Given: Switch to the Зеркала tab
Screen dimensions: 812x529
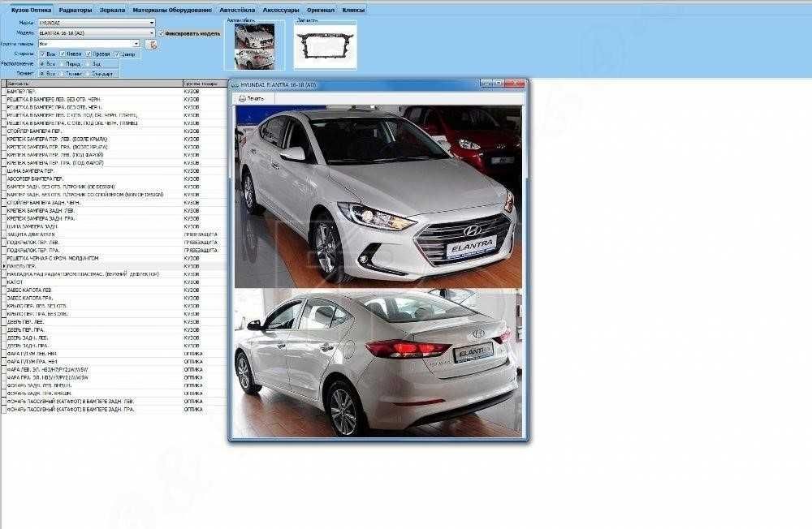Looking at the screenshot, I should [112, 10].
